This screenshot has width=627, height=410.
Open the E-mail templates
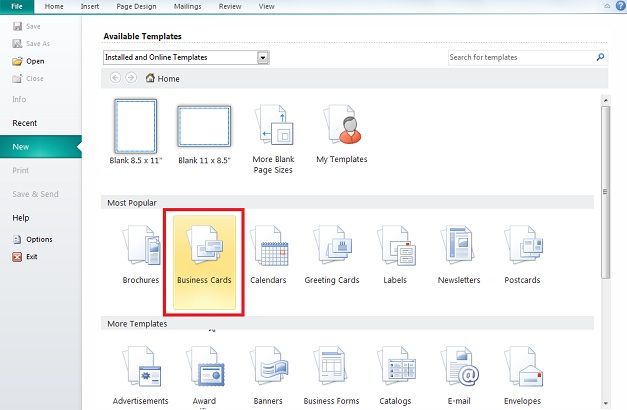459,376
